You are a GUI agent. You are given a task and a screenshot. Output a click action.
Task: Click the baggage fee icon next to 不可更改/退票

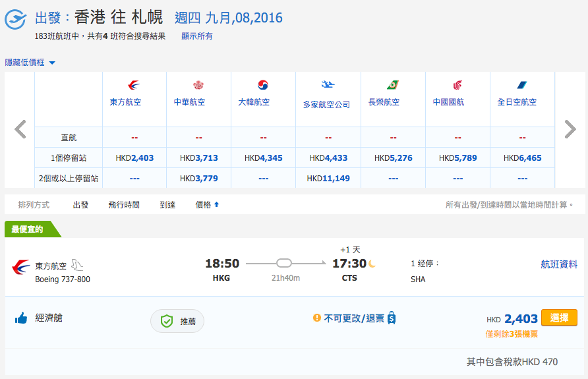pyautogui.click(x=392, y=318)
